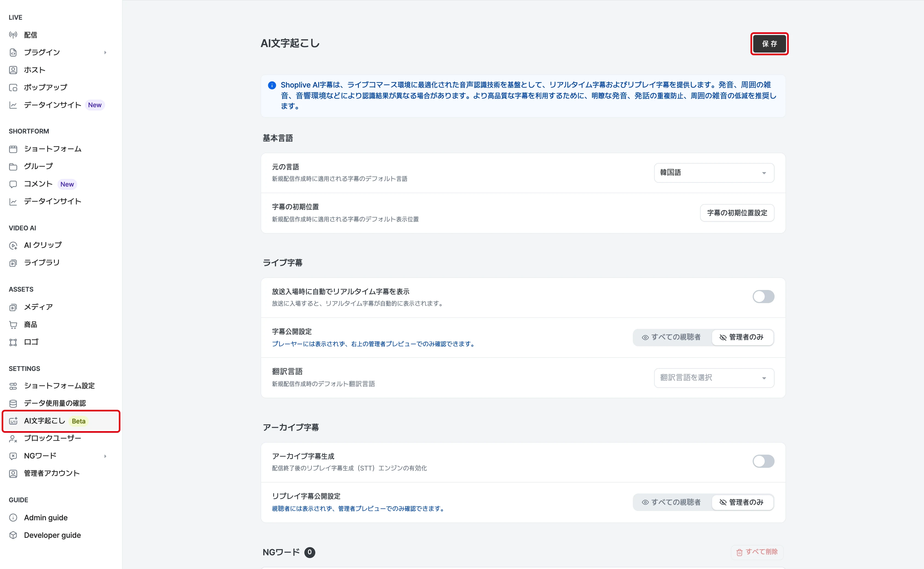Open メディア under ASSETS
Viewport: 924px width, 569px height.
point(38,307)
